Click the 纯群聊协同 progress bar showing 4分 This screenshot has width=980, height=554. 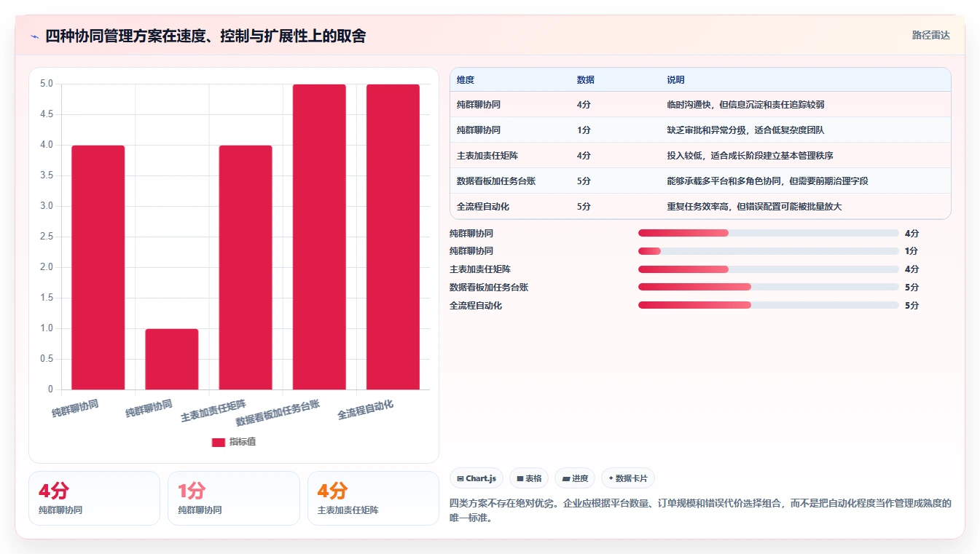click(768, 233)
